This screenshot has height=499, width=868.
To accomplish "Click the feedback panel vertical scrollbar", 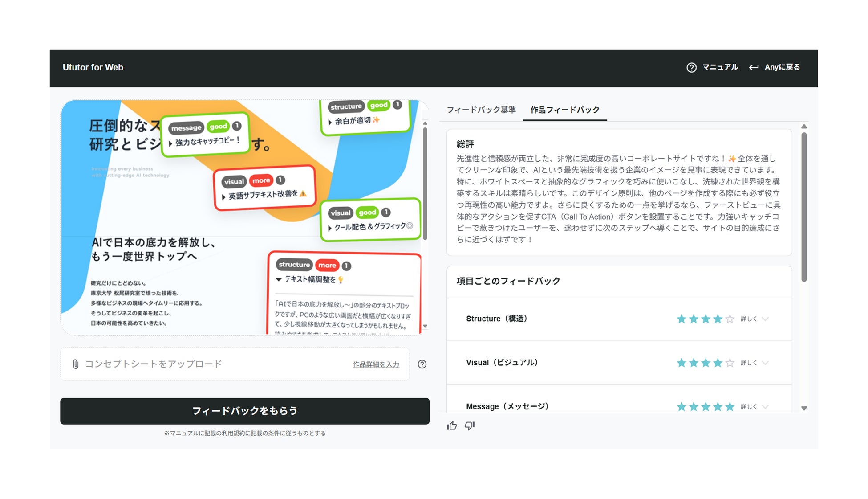I will (804, 207).
